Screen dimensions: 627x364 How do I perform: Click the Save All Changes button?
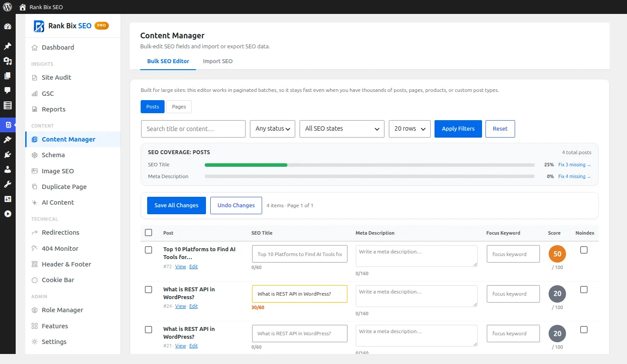tap(176, 206)
